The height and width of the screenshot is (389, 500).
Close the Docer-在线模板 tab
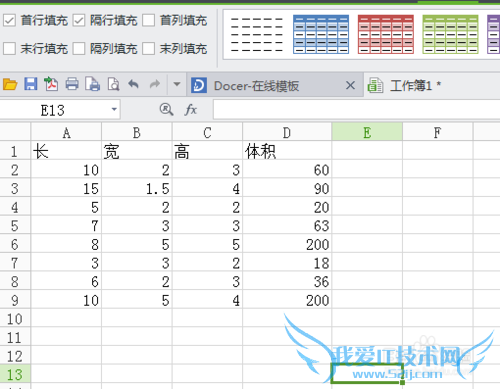point(350,86)
